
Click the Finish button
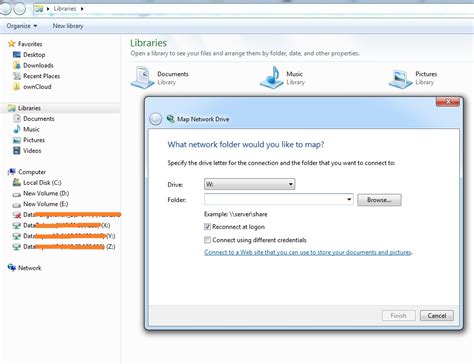[399, 315]
